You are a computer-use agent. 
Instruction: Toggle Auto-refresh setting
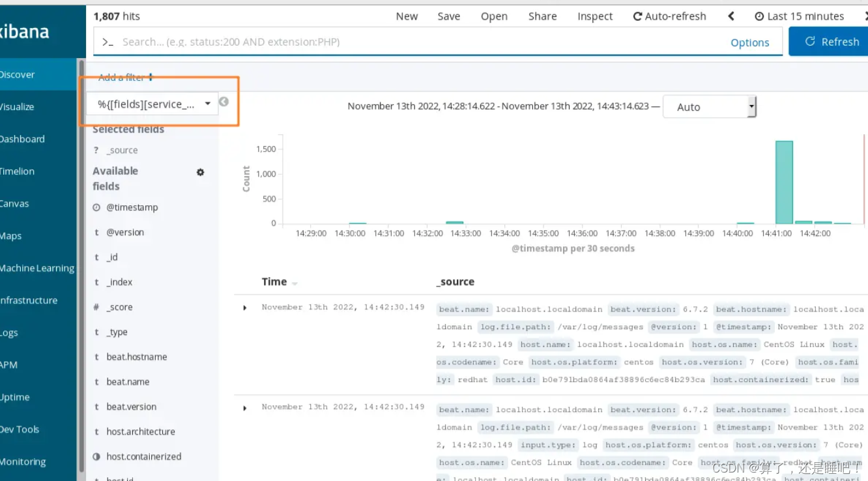(x=669, y=16)
